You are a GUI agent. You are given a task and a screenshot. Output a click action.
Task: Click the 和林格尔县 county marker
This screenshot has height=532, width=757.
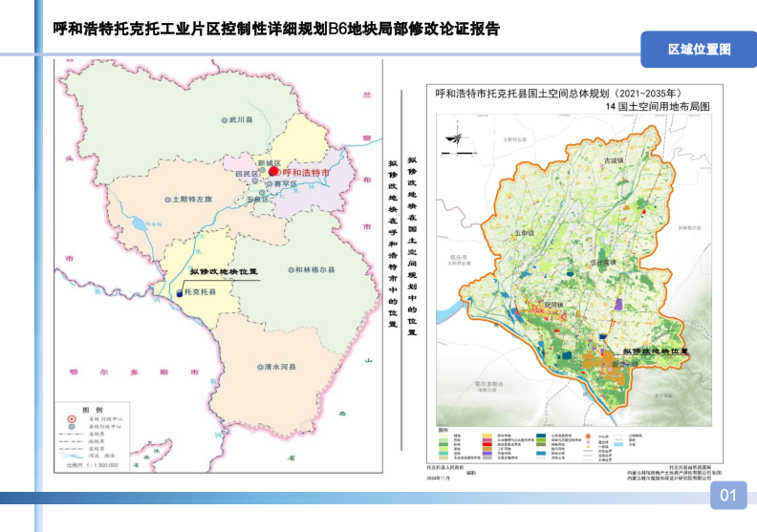tap(290, 271)
